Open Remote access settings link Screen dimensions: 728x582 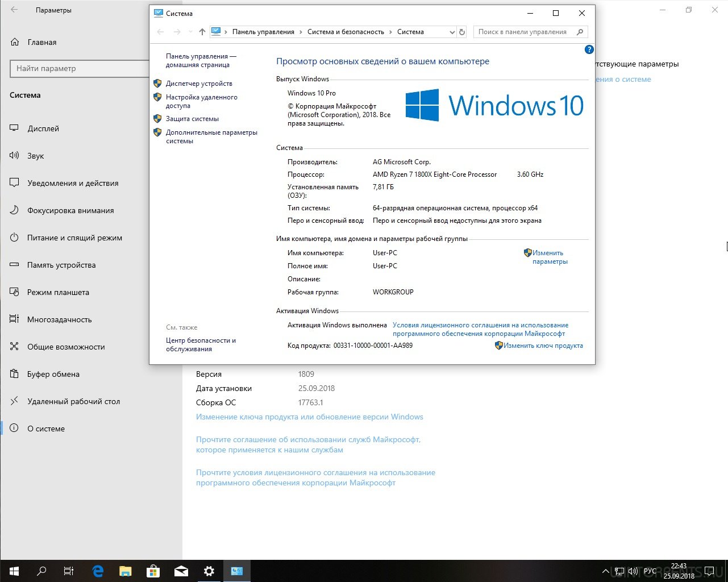coord(202,101)
